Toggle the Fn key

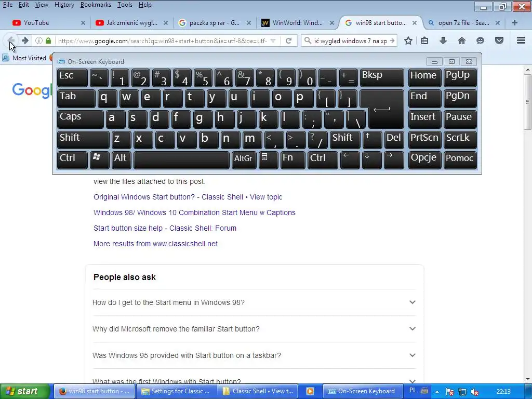click(x=293, y=160)
